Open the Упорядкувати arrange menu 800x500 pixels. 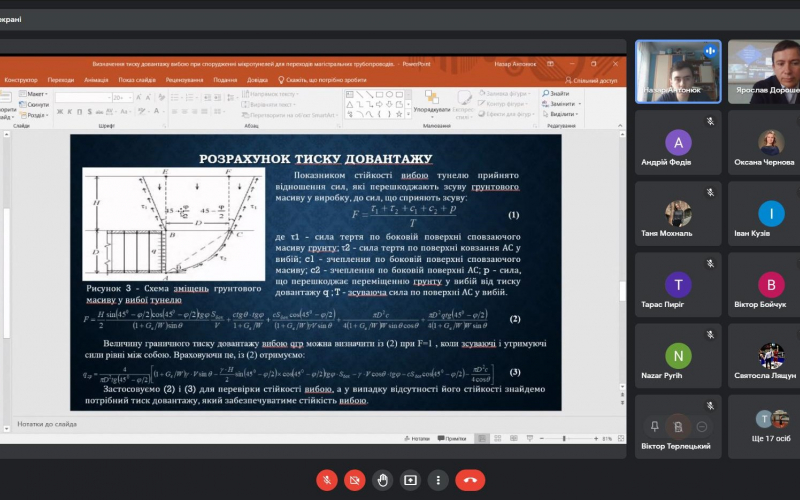[x=432, y=105]
